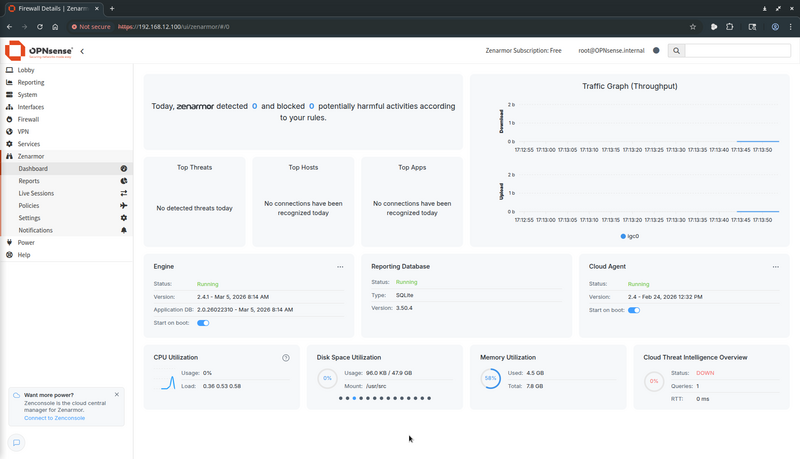Toggle Engine Start on boot switch
The height and width of the screenshot is (459, 800).
click(203, 323)
